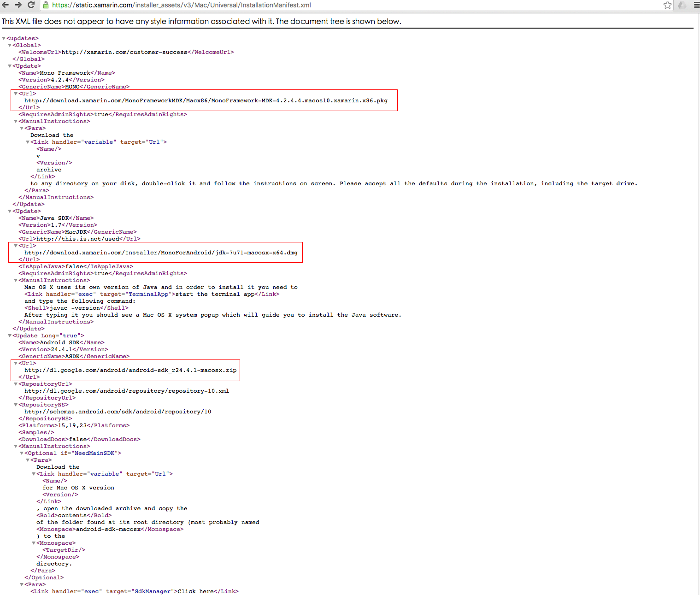Click the repository-10.xml URL text
This screenshot has height=595, width=700.
click(x=127, y=391)
